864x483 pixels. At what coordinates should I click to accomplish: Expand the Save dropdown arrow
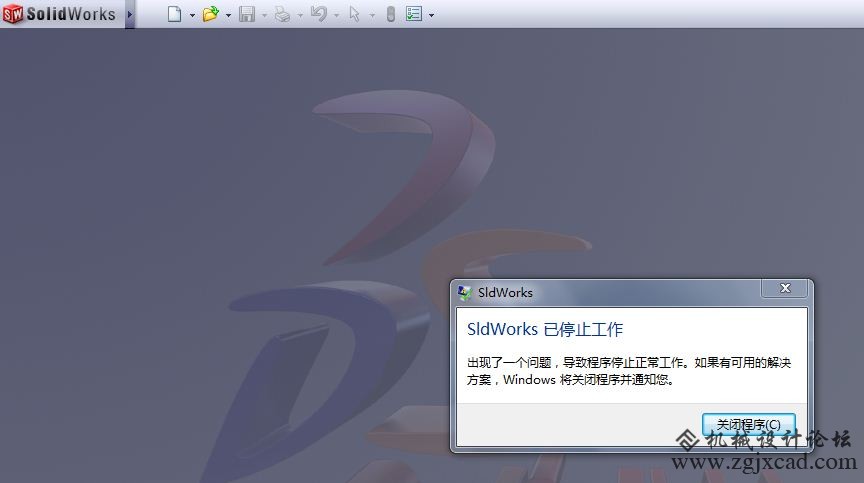tap(264, 15)
